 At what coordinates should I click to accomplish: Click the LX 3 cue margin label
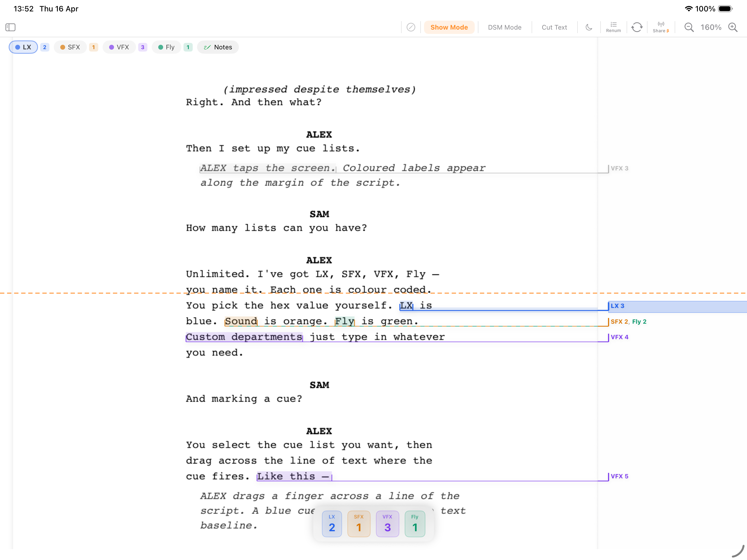coord(617,306)
